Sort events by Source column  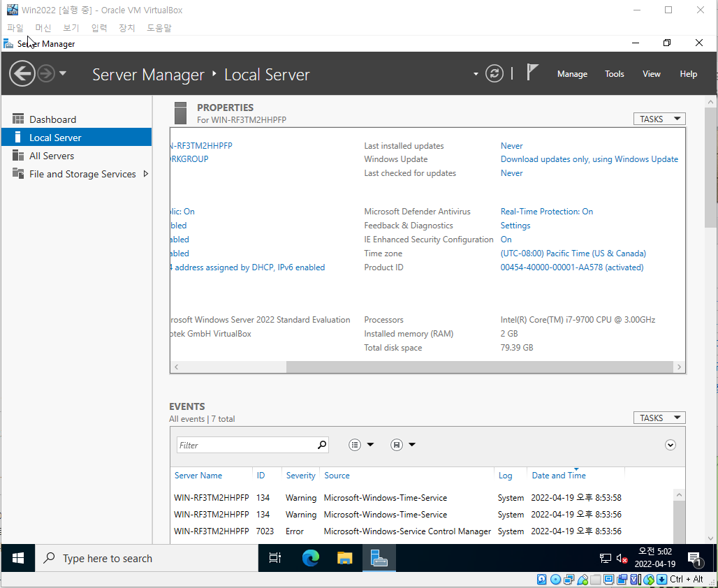click(337, 476)
